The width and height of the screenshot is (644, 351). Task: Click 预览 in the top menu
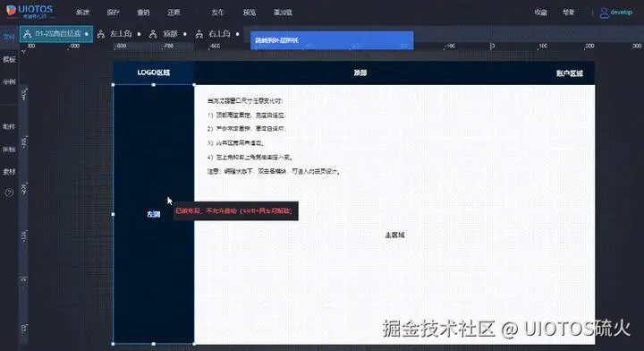coord(250,13)
